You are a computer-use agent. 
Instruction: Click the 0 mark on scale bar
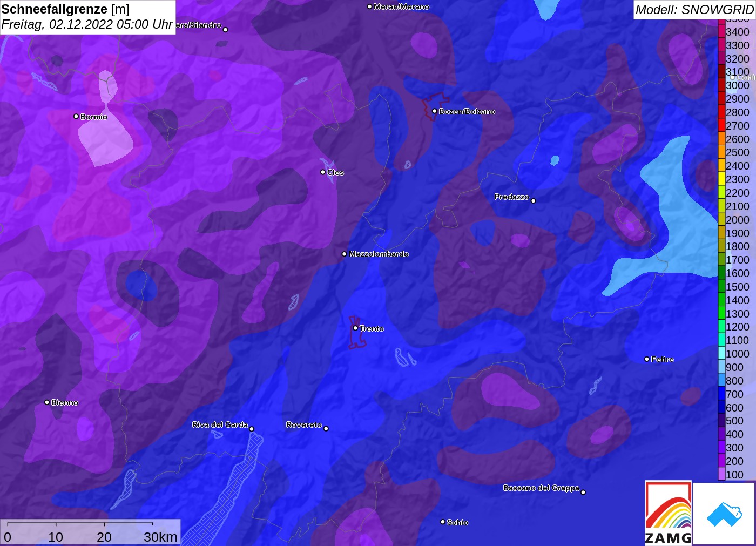pyautogui.click(x=8, y=537)
